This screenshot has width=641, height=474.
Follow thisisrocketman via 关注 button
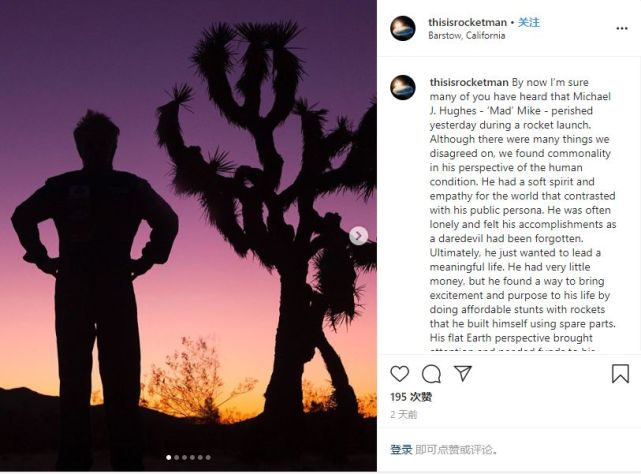[x=529, y=22]
